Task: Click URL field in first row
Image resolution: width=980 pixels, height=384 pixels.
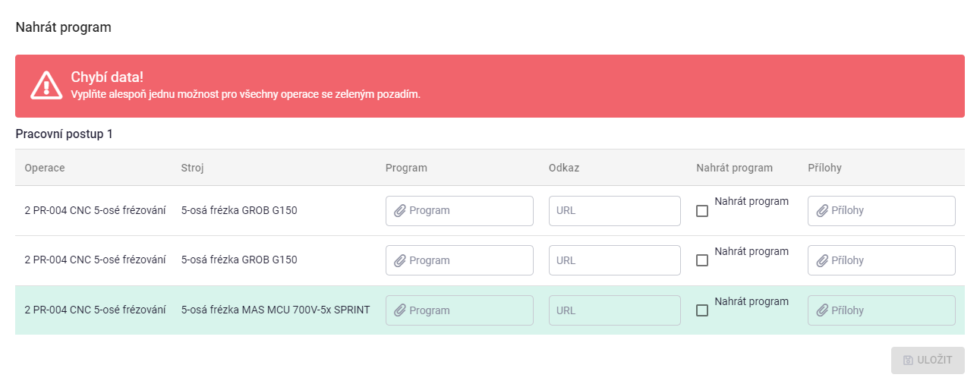Action: point(615,211)
